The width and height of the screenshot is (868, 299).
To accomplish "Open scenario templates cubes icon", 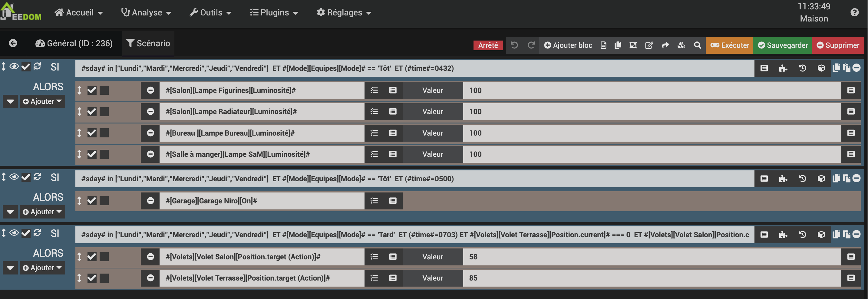I will [x=681, y=45].
